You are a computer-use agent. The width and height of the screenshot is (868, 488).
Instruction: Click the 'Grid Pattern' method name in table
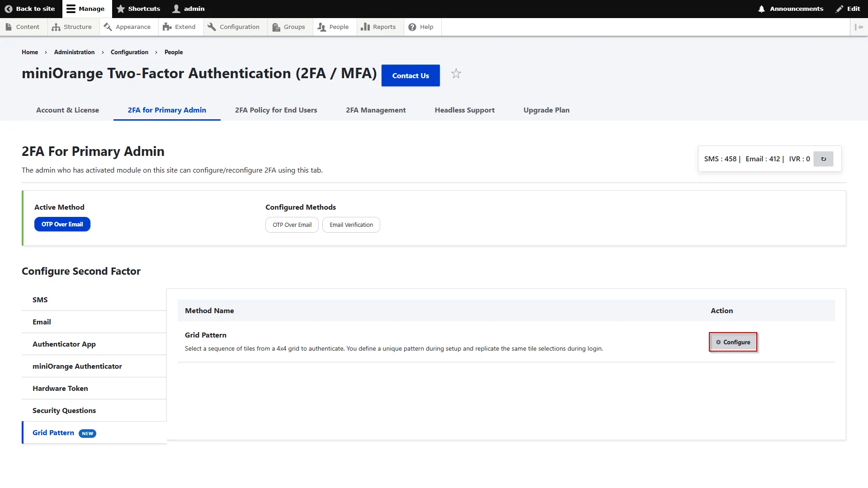(x=206, y=335)
